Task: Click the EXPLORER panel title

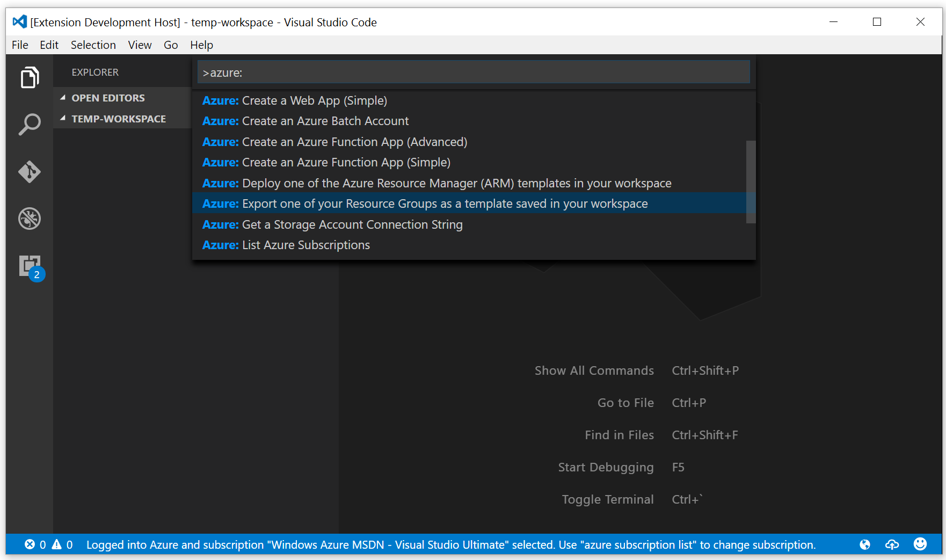Action: [x=95, y=72]
